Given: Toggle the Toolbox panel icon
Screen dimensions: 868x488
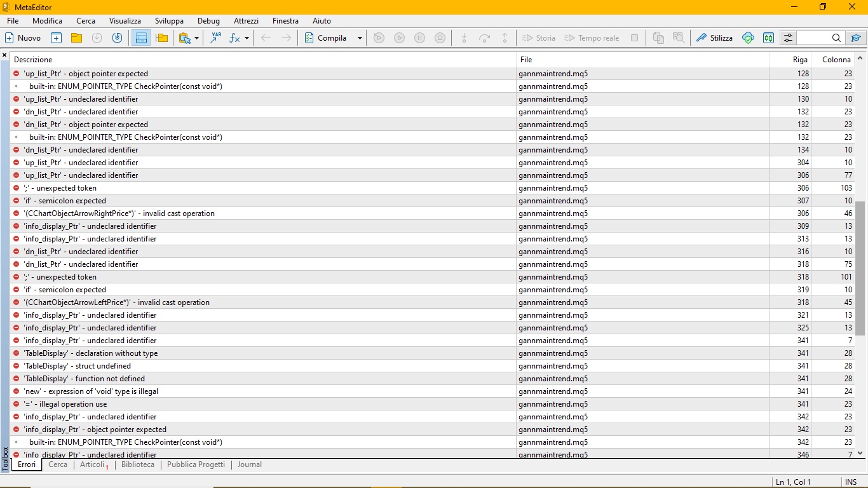Looking at the screenshot, I should [x=141, y=38].
